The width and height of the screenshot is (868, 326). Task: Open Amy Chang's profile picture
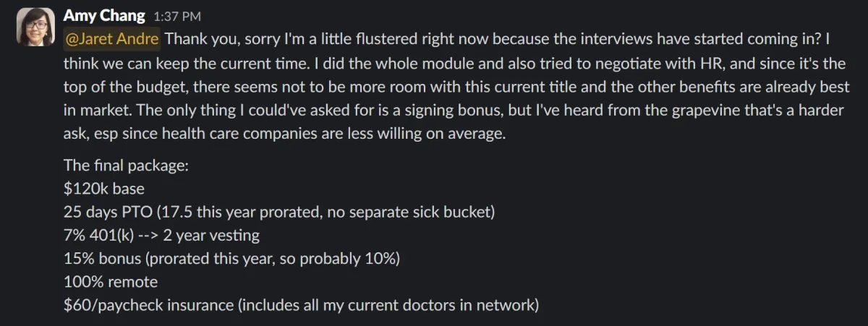coord(35,27)
